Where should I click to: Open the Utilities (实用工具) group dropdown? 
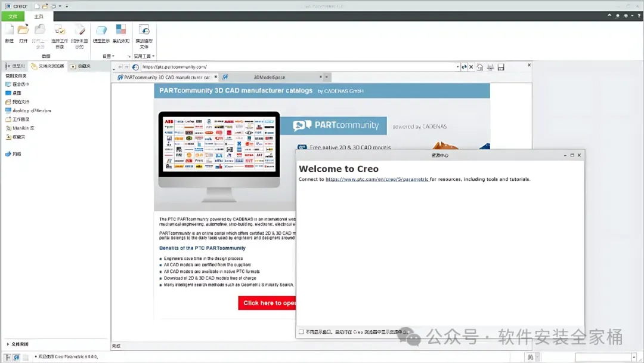pyautogui.click(x=144, y=56)
